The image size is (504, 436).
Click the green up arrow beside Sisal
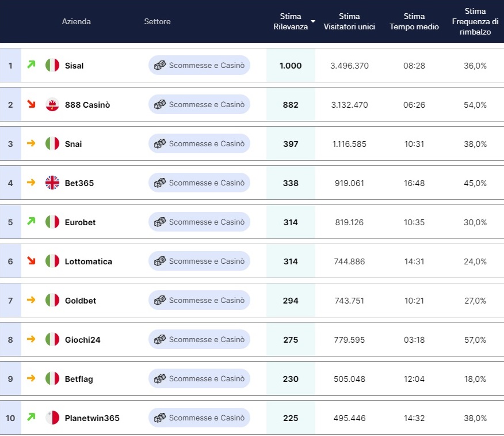pos(31,65)
